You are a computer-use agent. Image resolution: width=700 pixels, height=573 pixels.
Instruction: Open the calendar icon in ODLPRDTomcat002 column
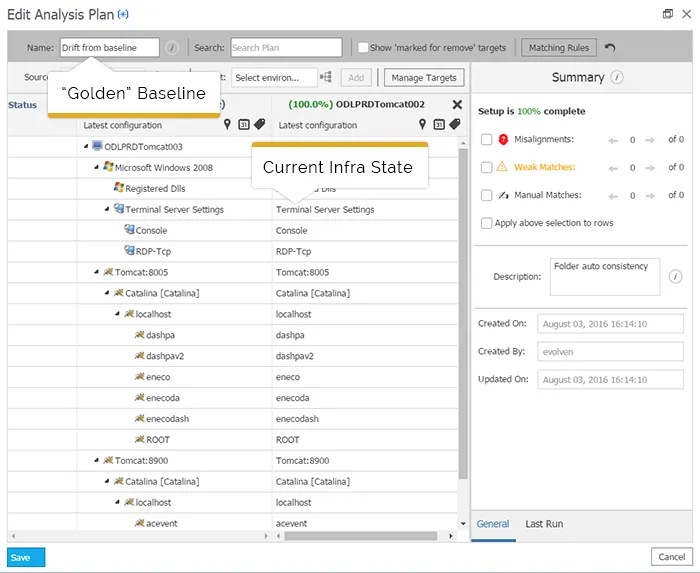pyautogui.click(x=439, y=125)
